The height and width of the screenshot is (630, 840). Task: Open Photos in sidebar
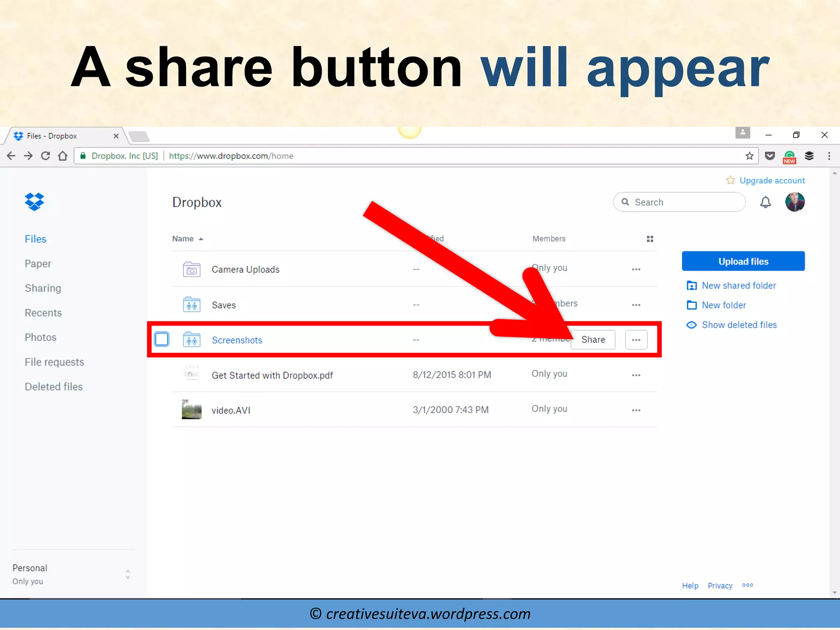point(41,338)
